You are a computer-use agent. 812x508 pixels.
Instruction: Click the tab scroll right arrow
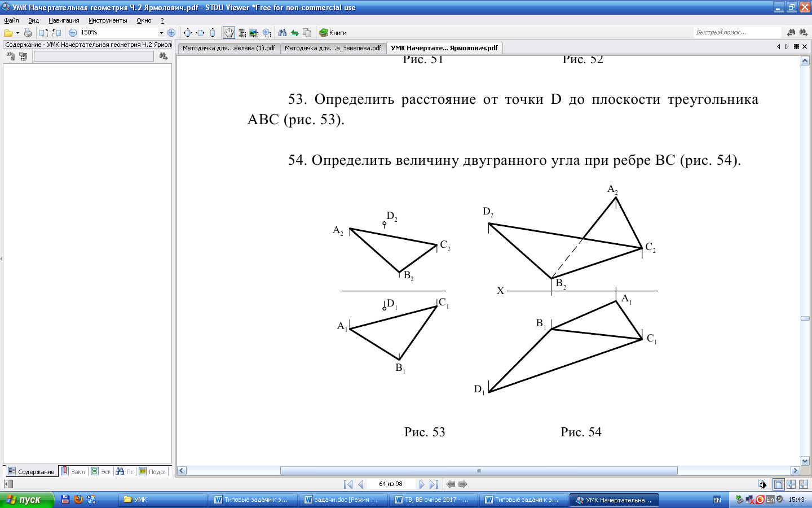click(x=787, y=47)
